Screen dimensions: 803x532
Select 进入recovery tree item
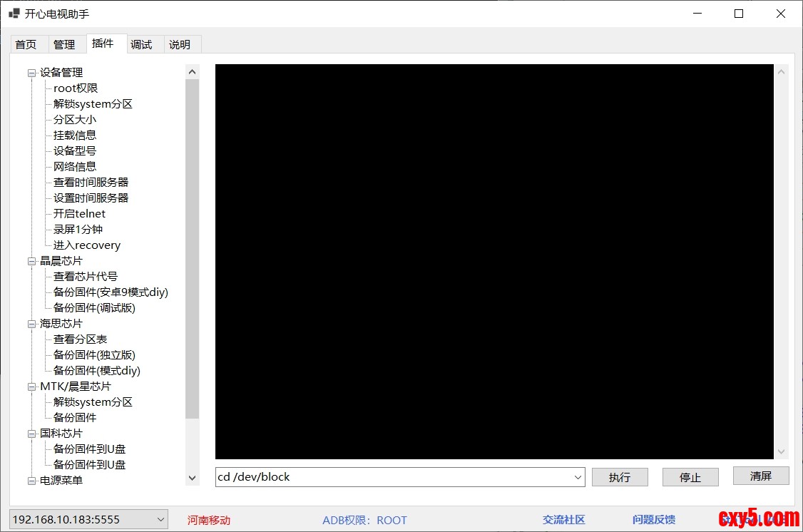tap(87, 245)
